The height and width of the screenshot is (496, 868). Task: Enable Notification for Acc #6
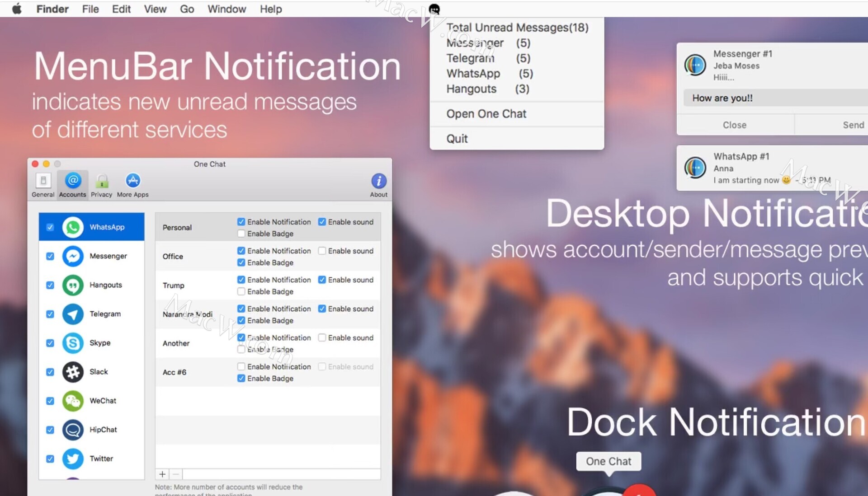241,366
